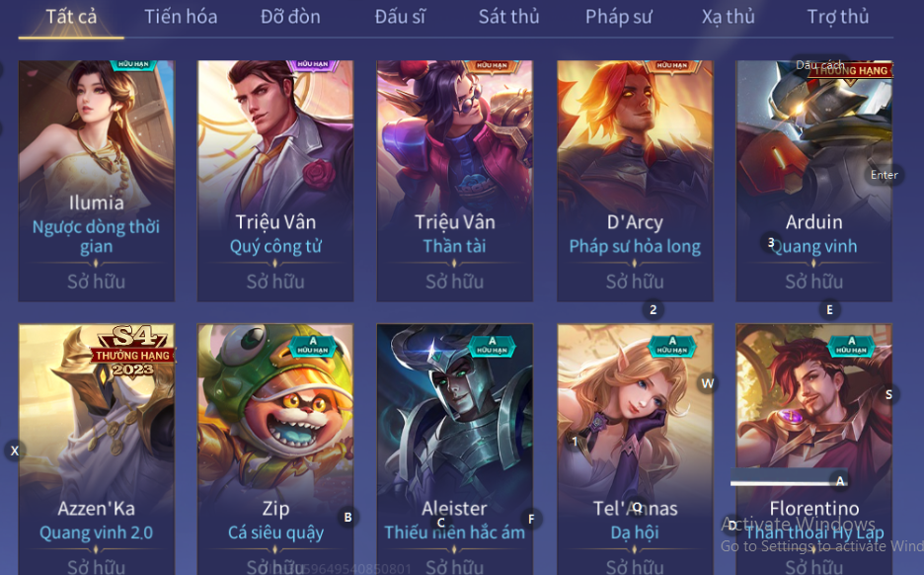Image resolution: width=924 pixels, height=575 pixels.
Task: Switch to the Xạ thủ tab
Action: pos(729,17)
